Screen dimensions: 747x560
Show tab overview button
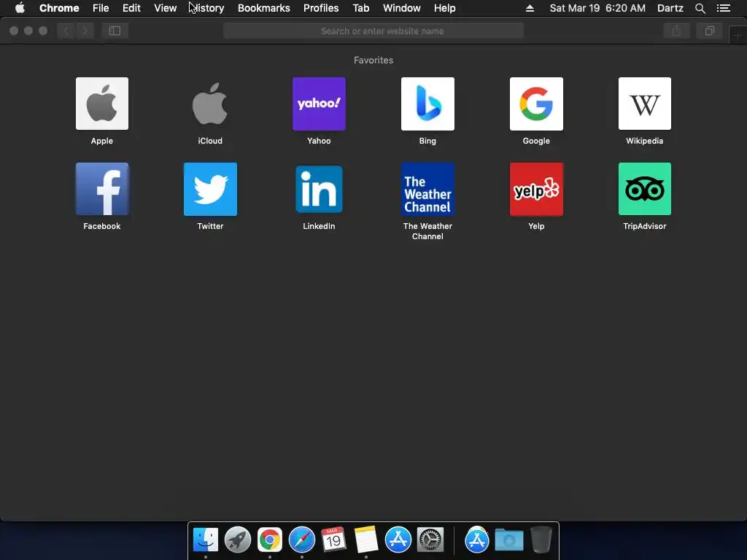tap(709, 31)
